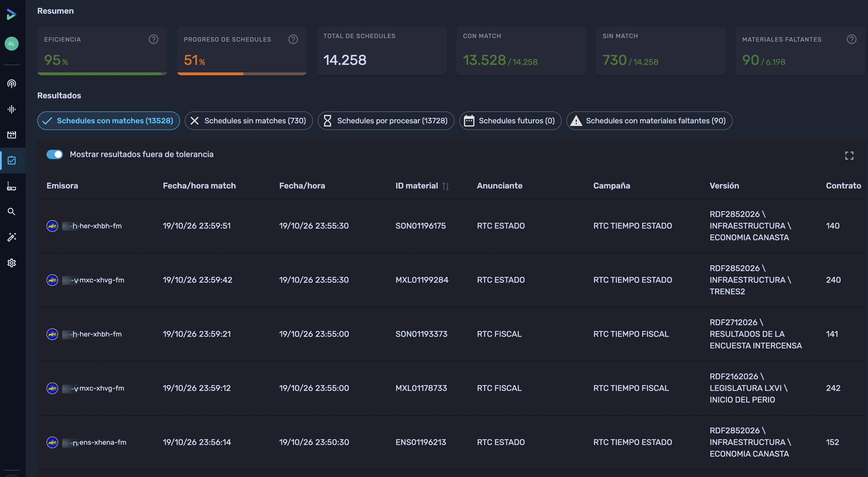
Task: Click the Campaña column header
Action: pyautogui.click(x=612, y=186)
